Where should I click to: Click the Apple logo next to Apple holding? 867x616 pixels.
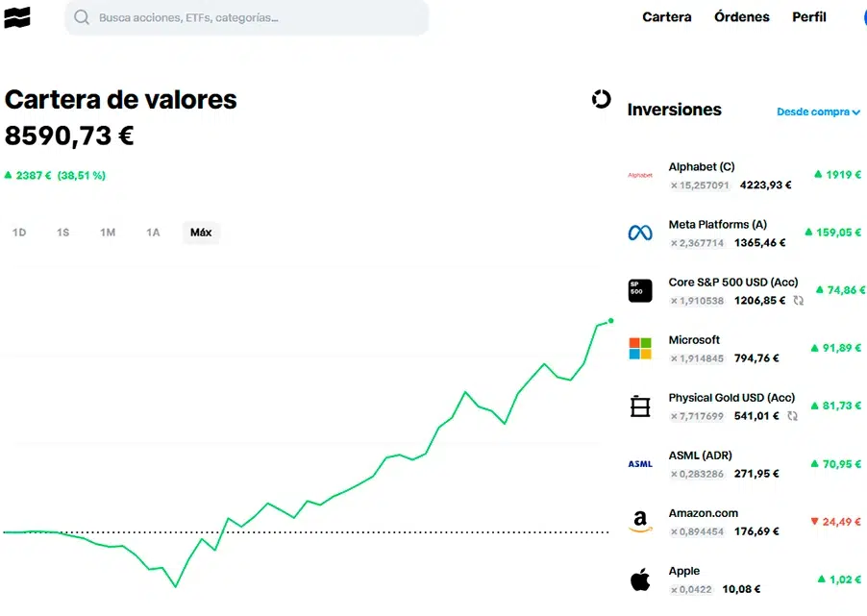click(x=639, y=579)
